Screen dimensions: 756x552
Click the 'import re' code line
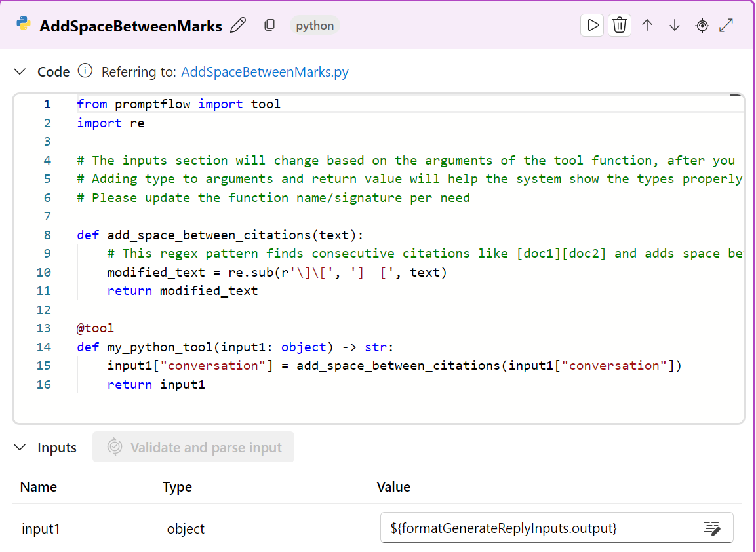point(111,123)
